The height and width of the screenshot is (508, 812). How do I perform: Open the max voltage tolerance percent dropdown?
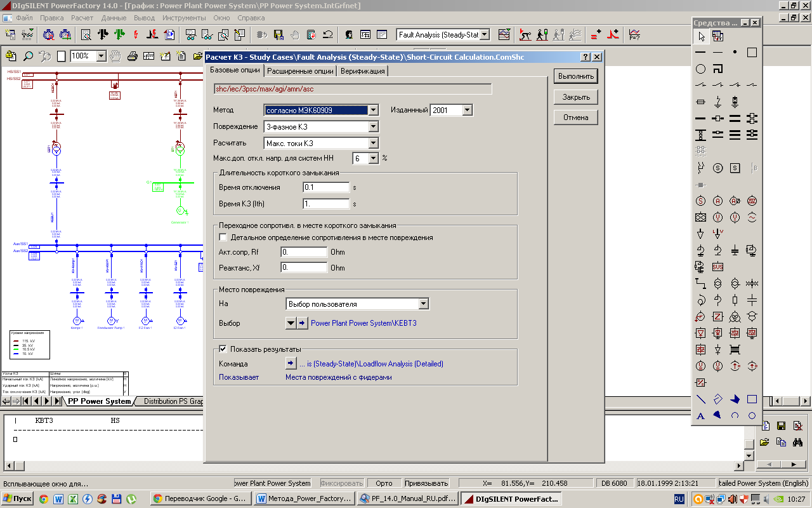pyautogui.click(x=374, y=158)
